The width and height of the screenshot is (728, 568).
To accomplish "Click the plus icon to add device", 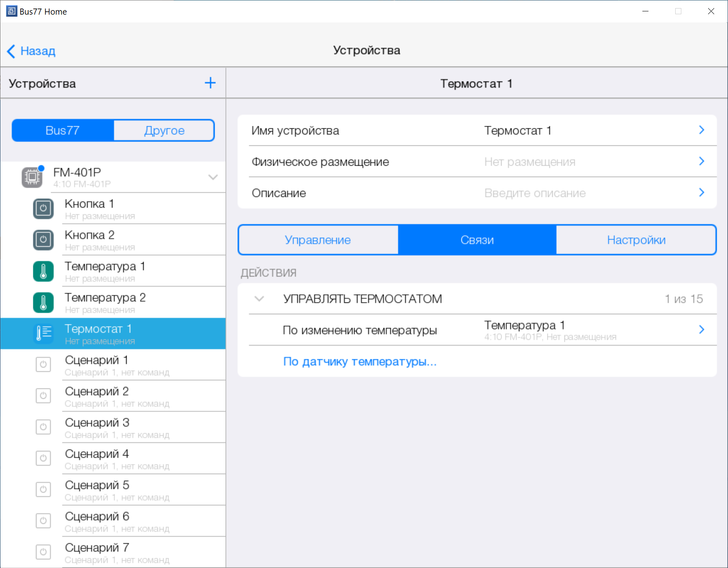I will (x=210, y=83).
